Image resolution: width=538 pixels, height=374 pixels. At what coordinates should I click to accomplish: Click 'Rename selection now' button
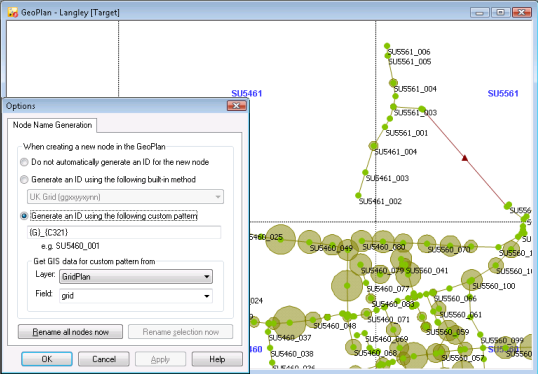click(180, 332)
